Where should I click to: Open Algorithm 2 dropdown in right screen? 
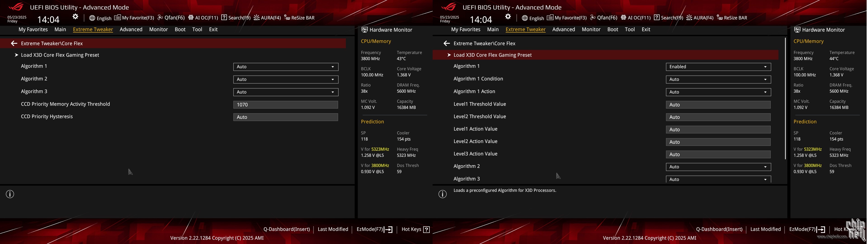coord(718,167)
